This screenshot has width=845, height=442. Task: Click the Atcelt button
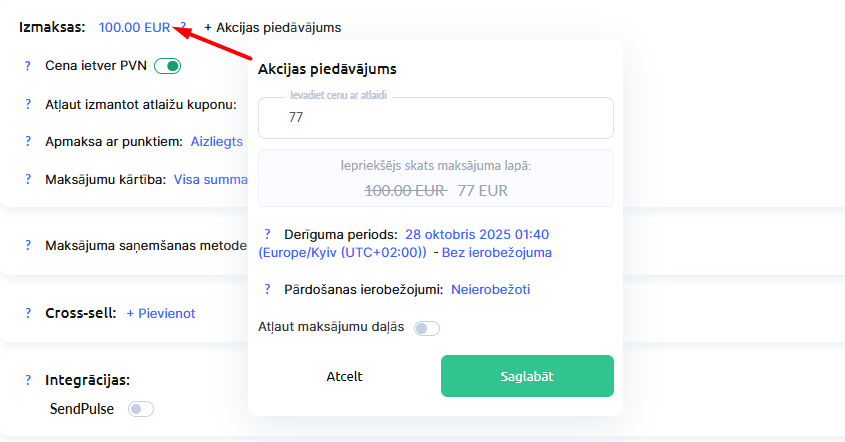[x=344, y=376]
